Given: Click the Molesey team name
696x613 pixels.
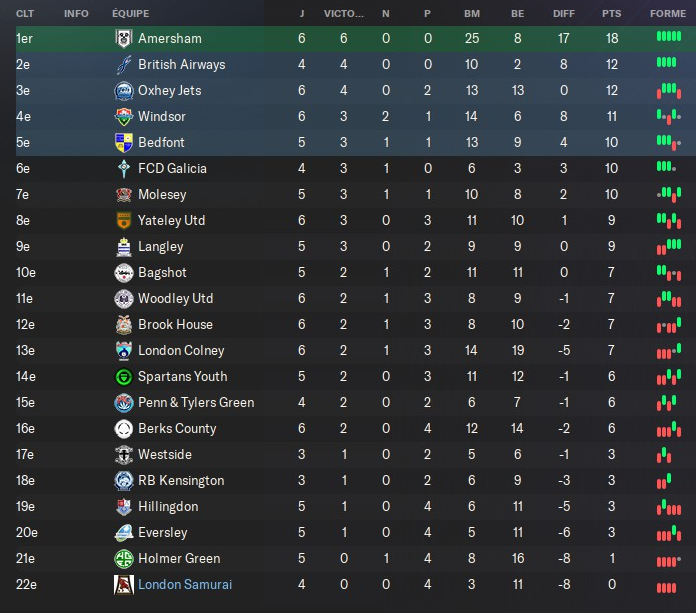Looking at the screenshot, I should pyautogui.click(x=162, y=194).
